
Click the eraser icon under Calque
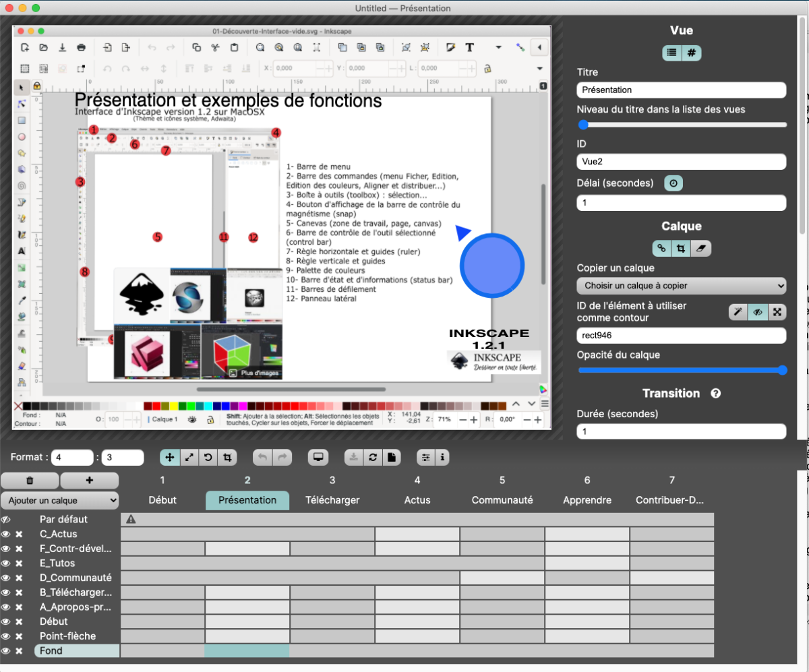(x=701, y=248)
